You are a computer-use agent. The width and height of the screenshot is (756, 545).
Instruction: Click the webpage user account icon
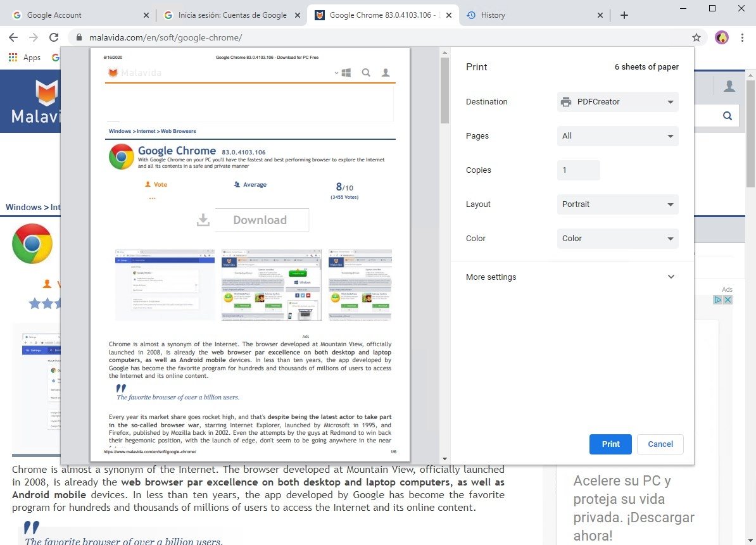(729, 86)
